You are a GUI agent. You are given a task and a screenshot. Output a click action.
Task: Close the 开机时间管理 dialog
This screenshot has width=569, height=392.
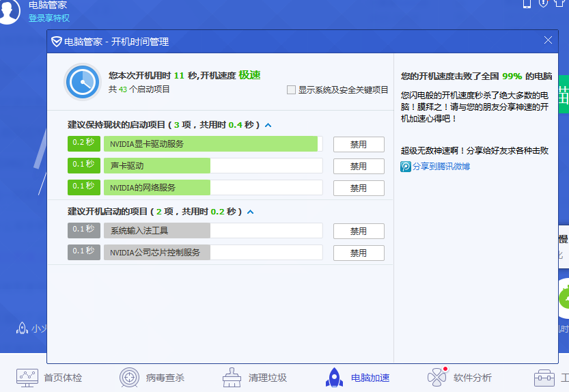pyautogui.click(x=548, y=40)
